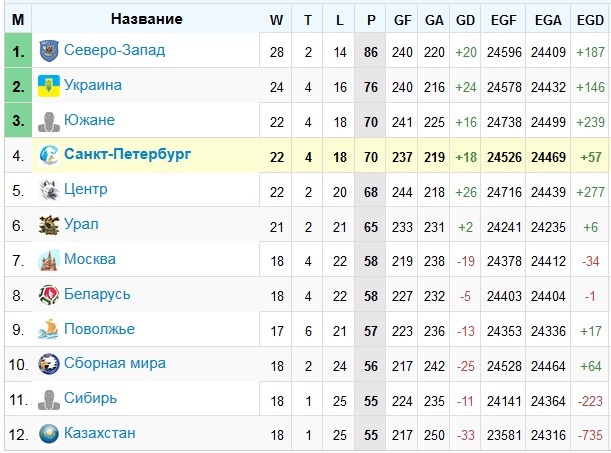Click the Центр wolf logo icon
The height and width of the screenshot is (453, 611).
click(x=49, y=190)
